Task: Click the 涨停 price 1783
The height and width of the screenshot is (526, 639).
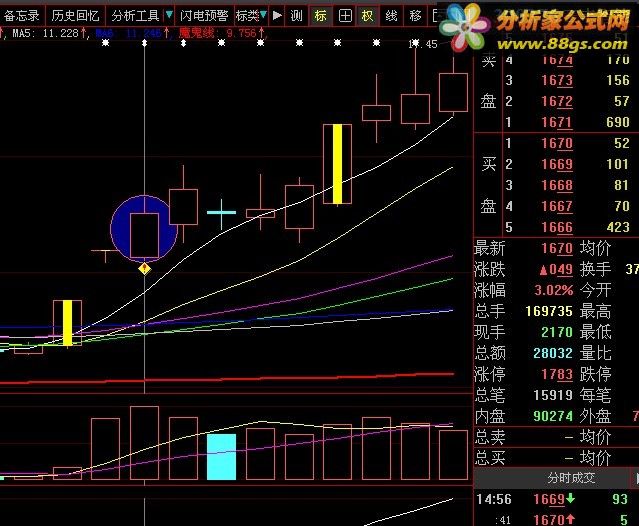Action: pyautogui.click(x=557, y=374)
